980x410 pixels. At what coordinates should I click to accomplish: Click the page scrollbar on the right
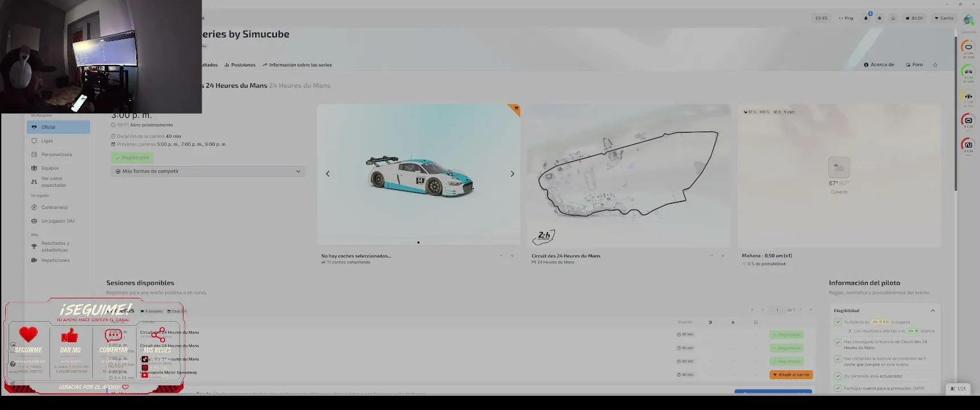[955, 114]
